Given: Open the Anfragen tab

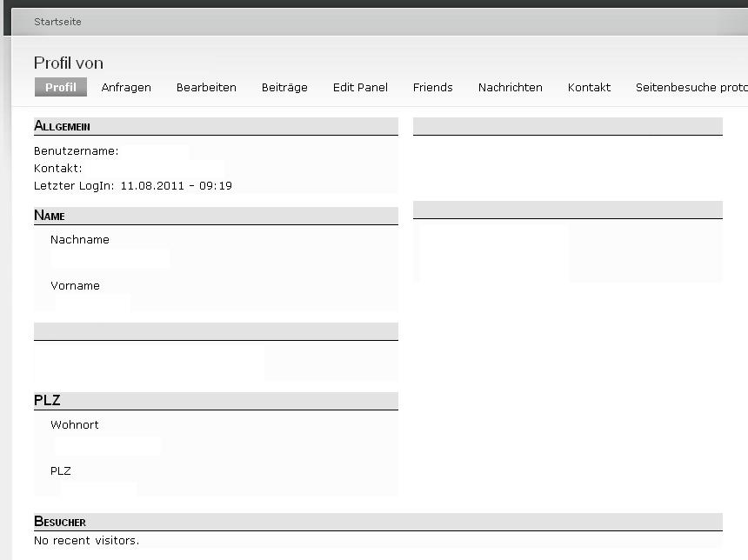Looking at the screenshot, I should pos(126,88).
